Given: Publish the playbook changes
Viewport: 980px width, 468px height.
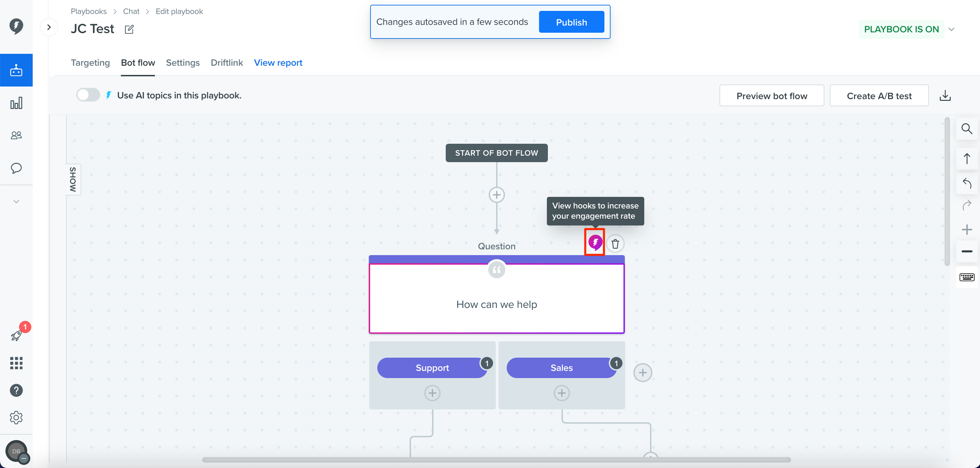Looking at the screenshot, I should [x=571, y=22].
